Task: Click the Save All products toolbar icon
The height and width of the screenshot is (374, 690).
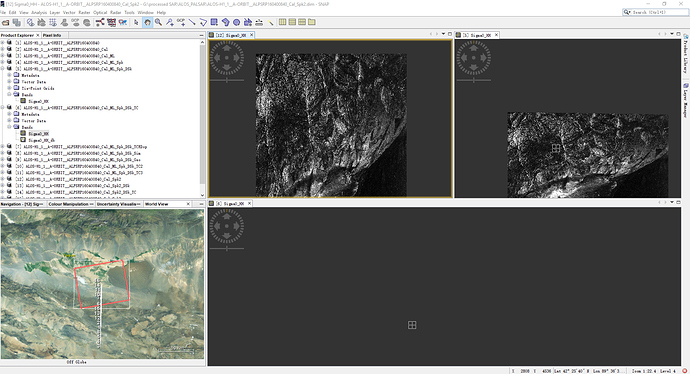Action: pyautogui.click(x=17, y=22)
